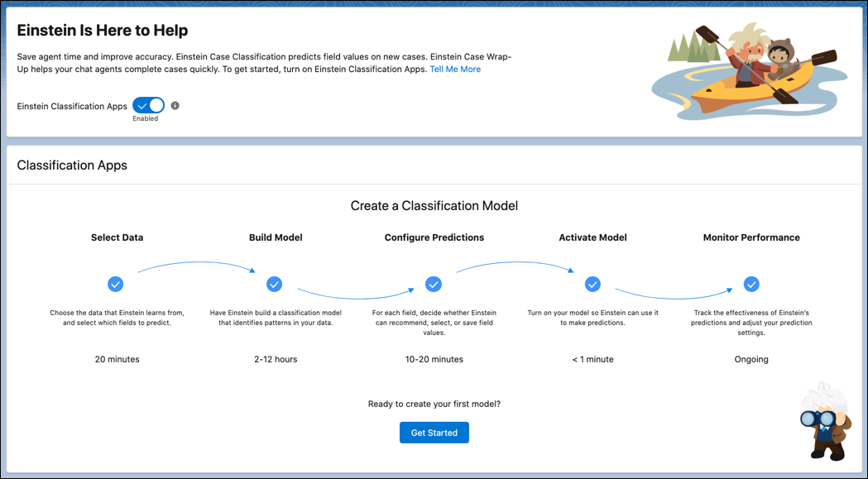Screen dimensions: 868x479
Task: Click the 'Classification Apps' section header
Action: click(x=72, y=165)
